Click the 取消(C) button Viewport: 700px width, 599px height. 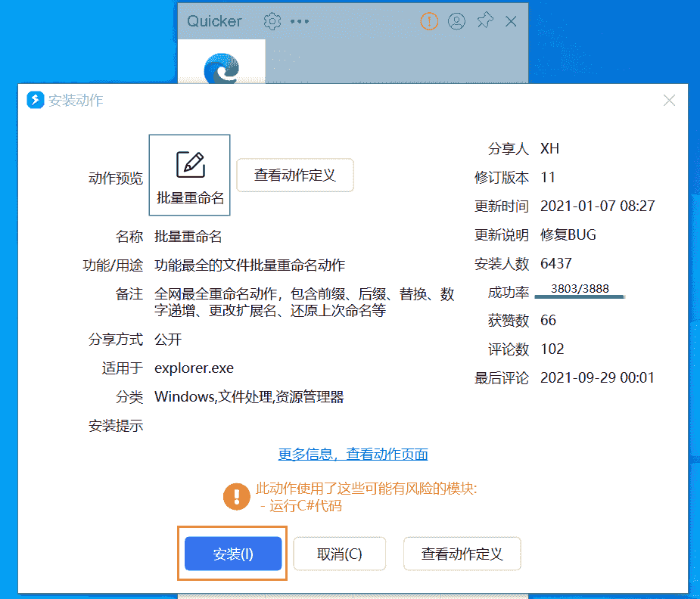[x=339, y=554]
